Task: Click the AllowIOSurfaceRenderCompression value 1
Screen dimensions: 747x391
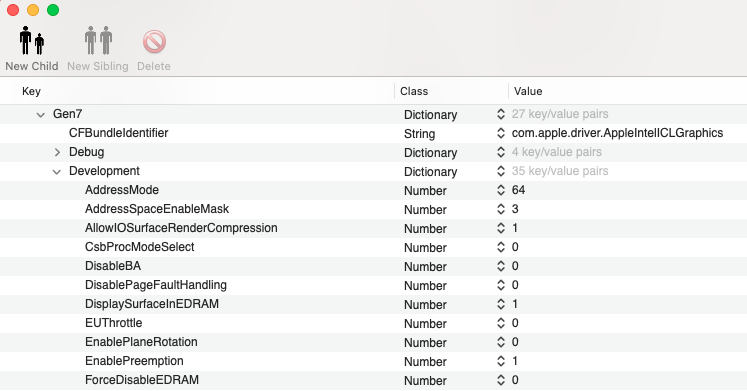Action: pos(515,228)
